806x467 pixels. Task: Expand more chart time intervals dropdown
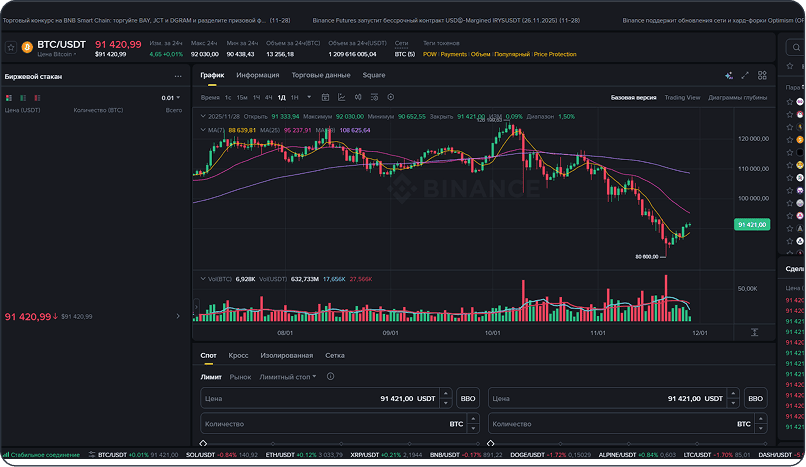point(309,98)
